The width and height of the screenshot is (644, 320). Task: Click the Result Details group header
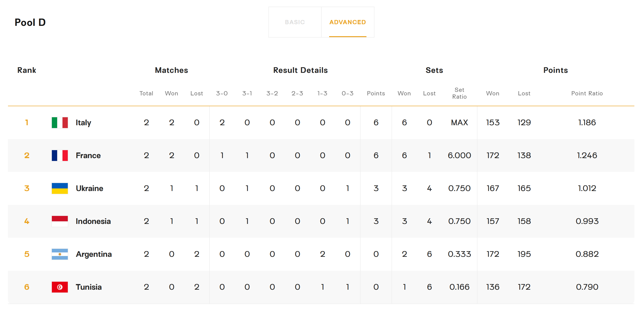(x=300, y=70)
